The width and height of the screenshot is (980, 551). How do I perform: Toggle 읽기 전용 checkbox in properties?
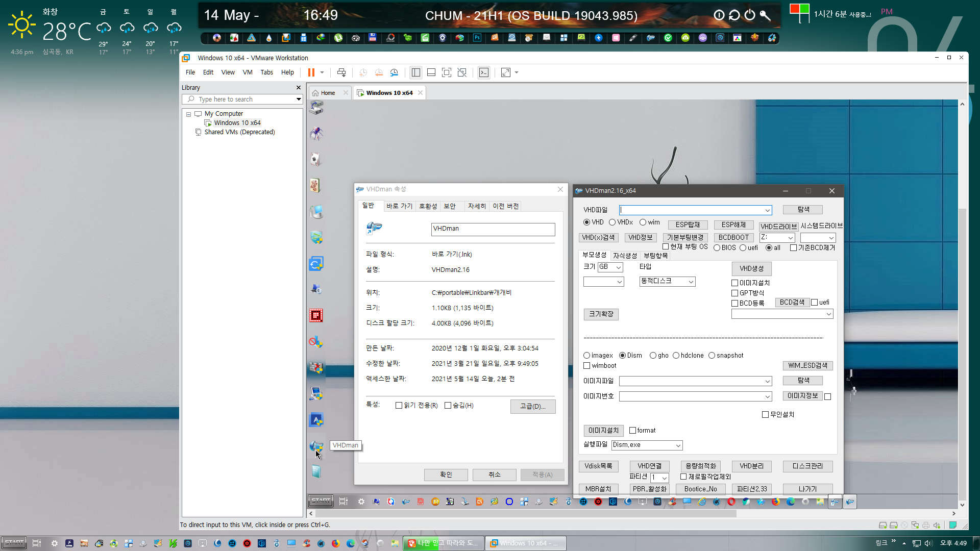pyautogui.click(x=399, y=406)
